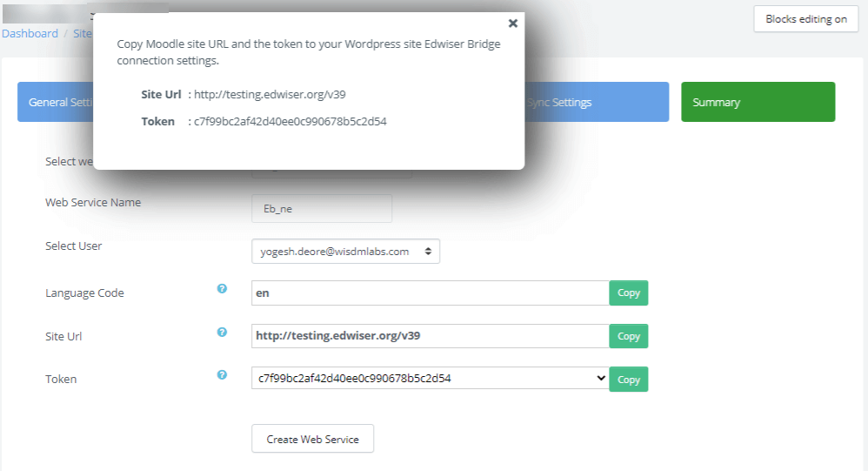Focus the Language Code input field
The height and width of the screenshot is (471, 868).
pos(431,293)
